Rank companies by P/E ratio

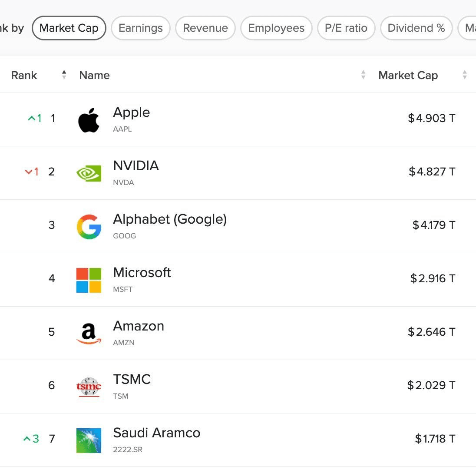(346, 28)
